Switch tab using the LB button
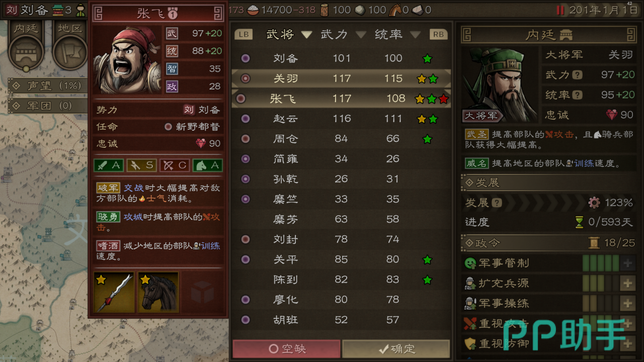This screenshot has width=644, height=362. 244,34
